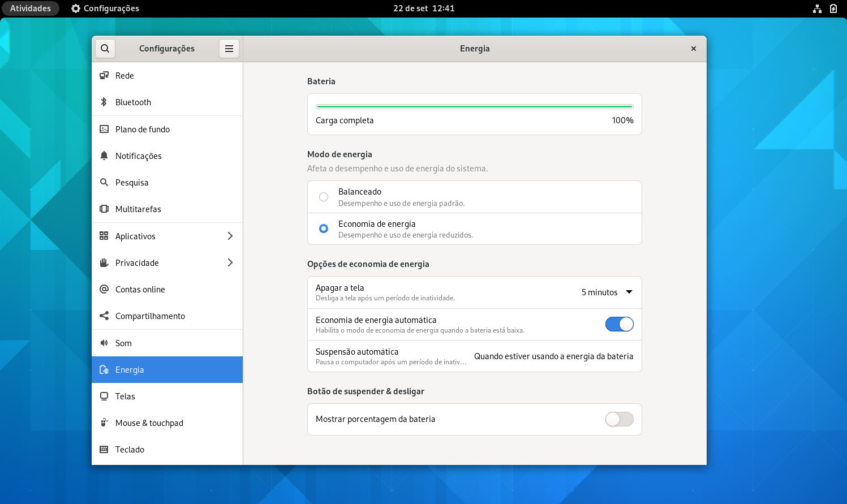This screenshot has height=504, width=847.
Task: Select the Notificações bell icon
Action: tap(104, 156)
